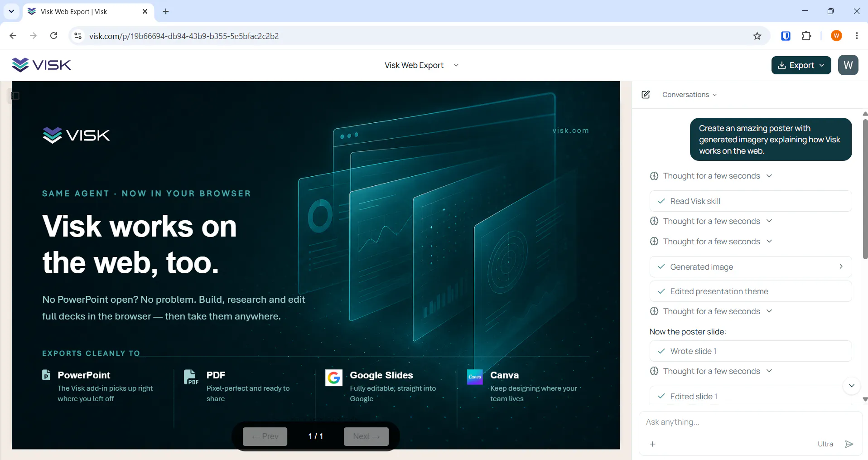This screenshot has width=868, height=460.
Task: Open a new browser tab with plus
Action: pyautogui.click(x=166, y=11)
